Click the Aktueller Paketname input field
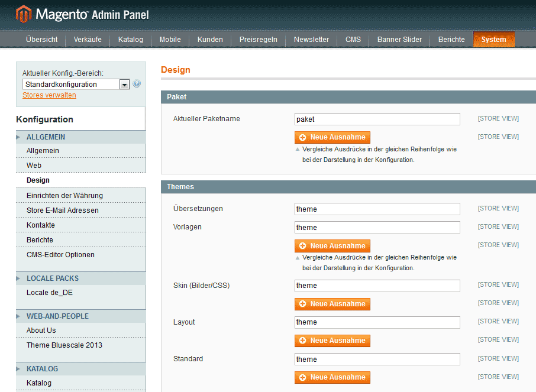Viewport: 536px width, 392px height. 377,119
